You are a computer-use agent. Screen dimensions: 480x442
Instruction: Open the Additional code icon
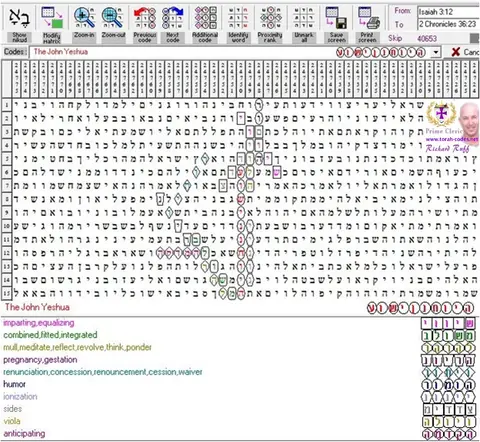coord(205,18)
